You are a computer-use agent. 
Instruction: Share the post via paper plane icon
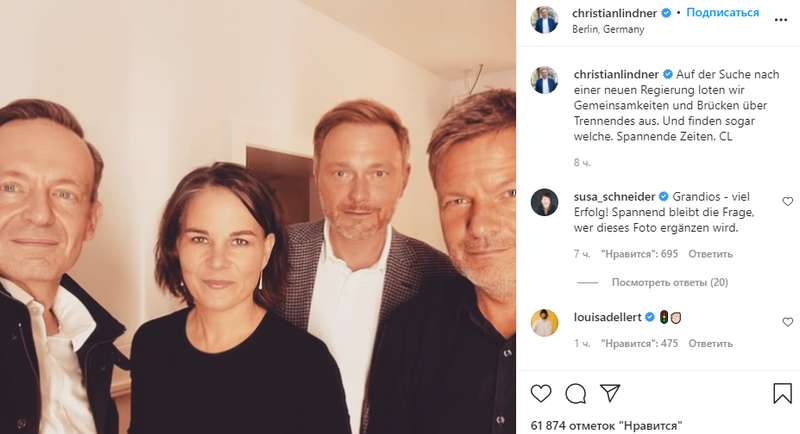click(x=609, y=393)
